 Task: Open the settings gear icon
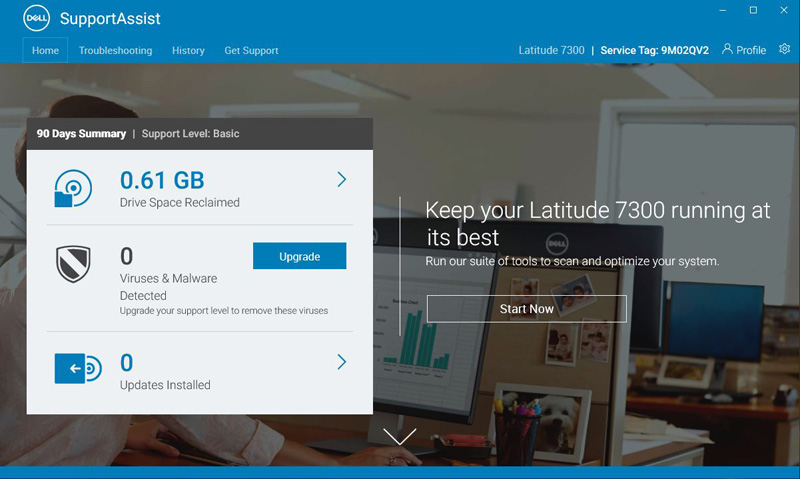click(x=784, y=48)
